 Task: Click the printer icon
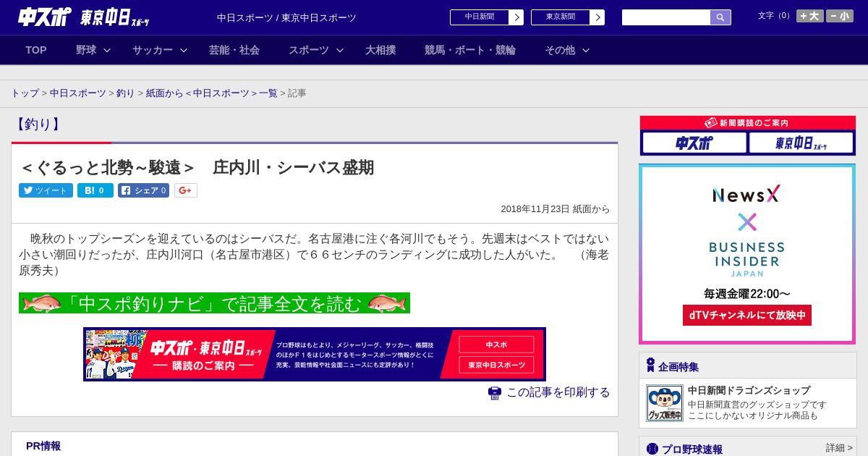[x=495, y=392]
